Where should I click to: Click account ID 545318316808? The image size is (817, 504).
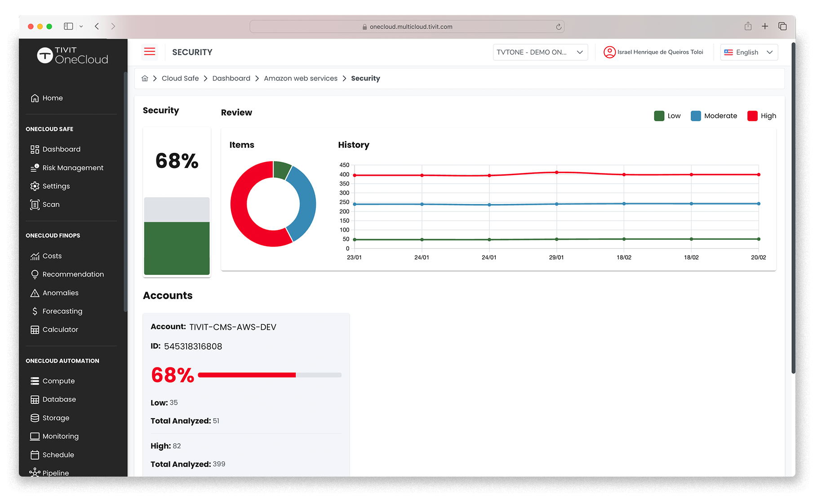tap(193, 346)
